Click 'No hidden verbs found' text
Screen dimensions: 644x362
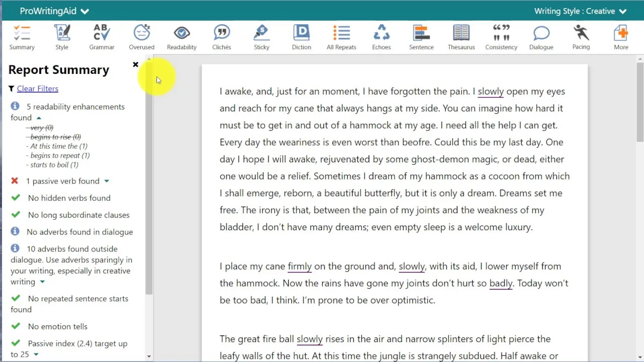(x=69, y=198)
